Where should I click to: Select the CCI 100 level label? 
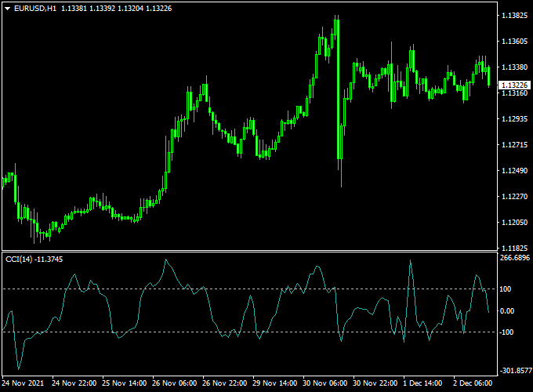pos(505,289)
